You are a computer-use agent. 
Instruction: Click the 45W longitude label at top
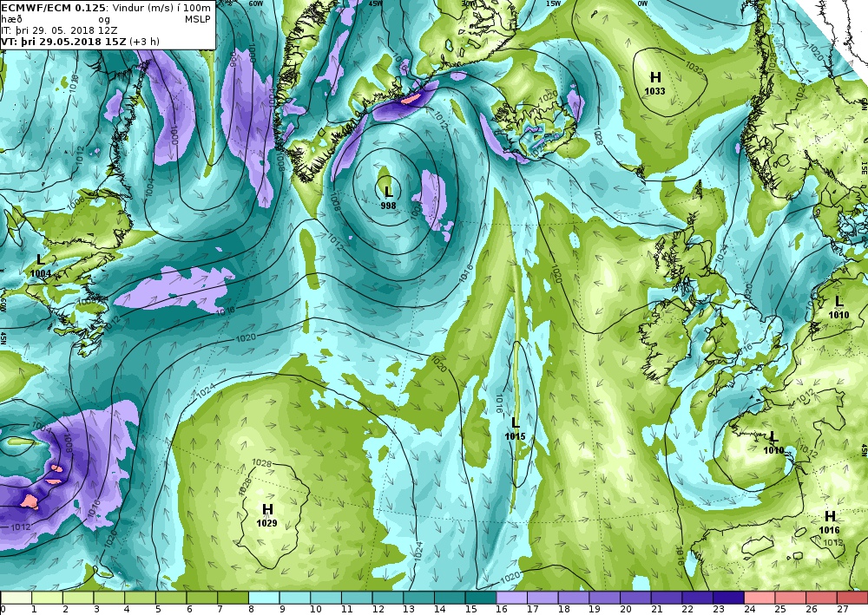click(x=377, y=3)
